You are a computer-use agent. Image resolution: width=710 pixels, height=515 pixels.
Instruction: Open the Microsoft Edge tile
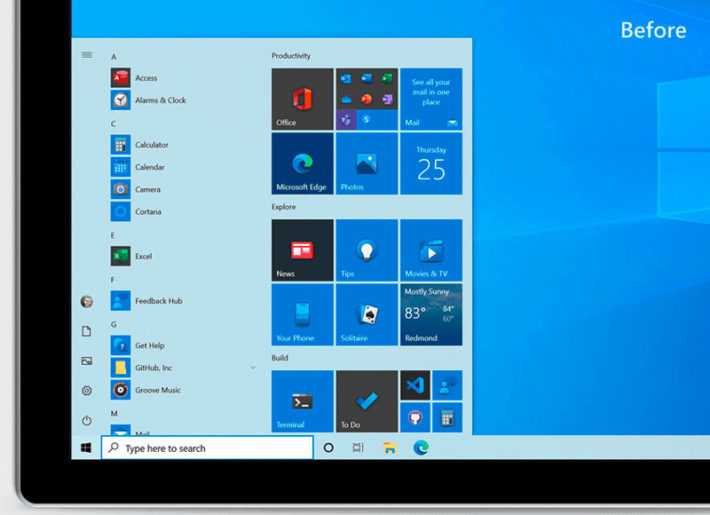(302, 164)
